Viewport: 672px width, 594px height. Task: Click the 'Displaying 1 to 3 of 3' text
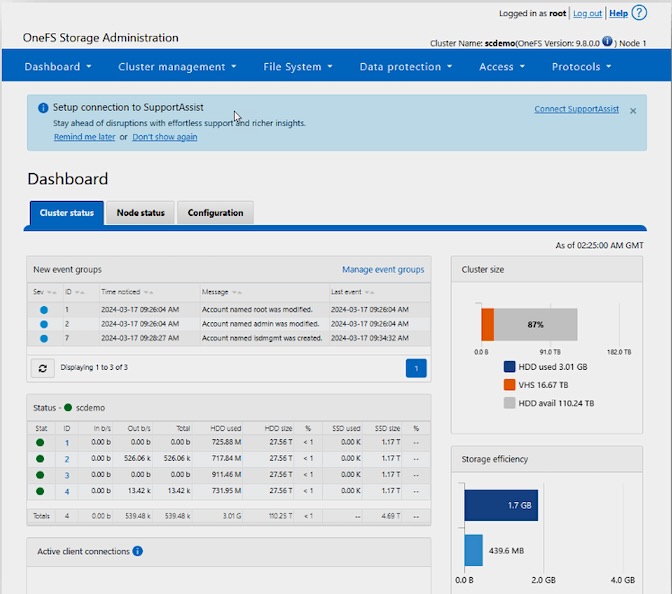pyautogui.click(x=94, y=367)
